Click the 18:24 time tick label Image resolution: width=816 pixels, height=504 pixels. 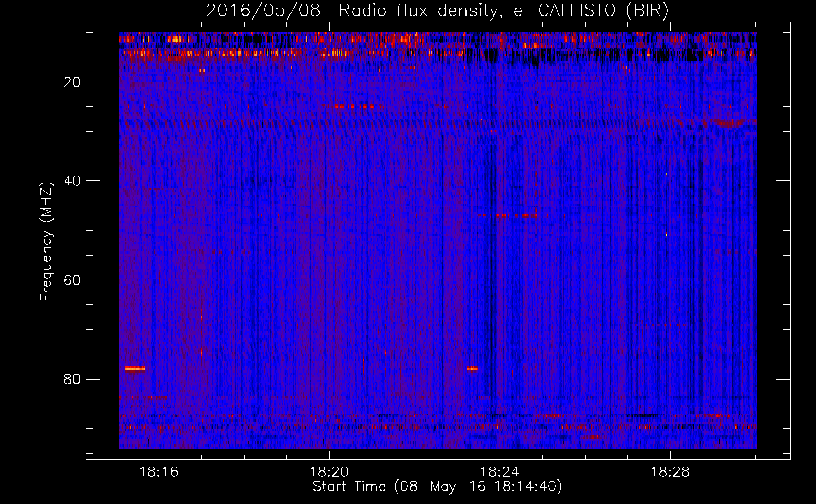[499, 472]
